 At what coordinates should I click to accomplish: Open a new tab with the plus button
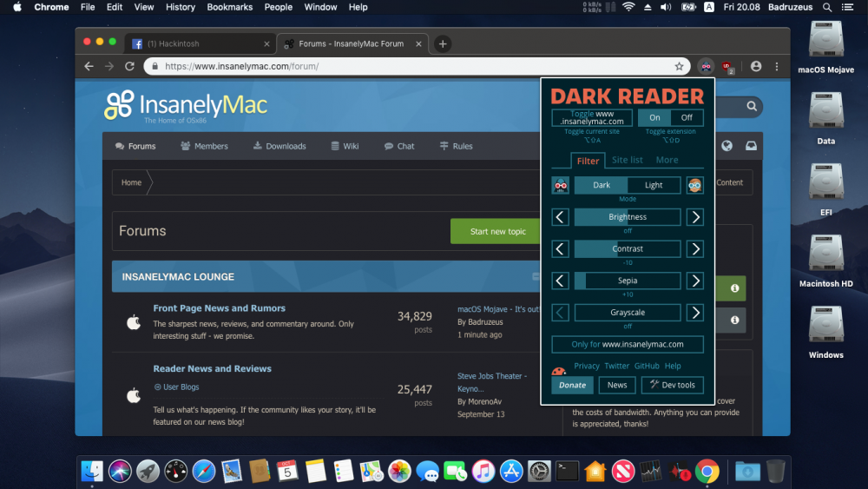coord(443,43)
